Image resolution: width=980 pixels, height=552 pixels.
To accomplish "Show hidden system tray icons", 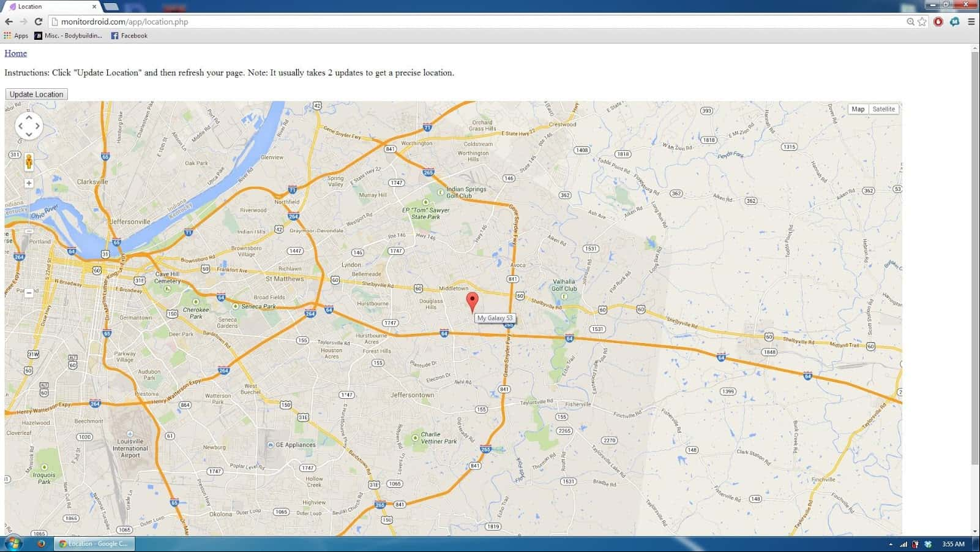I will pos(891,544).
